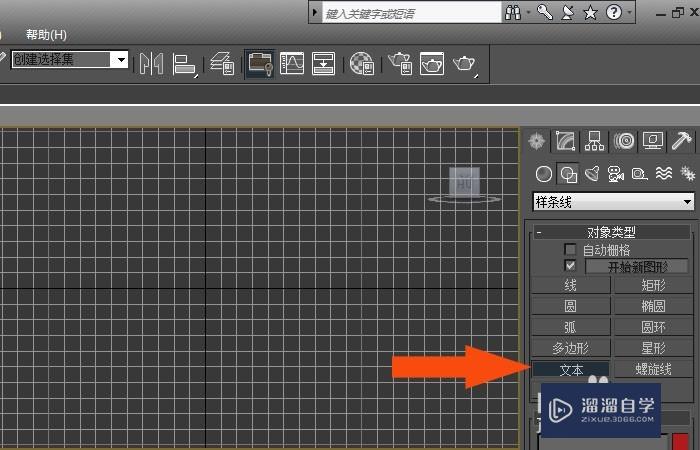Open the Rendered Frame Window icon

pyautogui.click(x=432, y=63)
